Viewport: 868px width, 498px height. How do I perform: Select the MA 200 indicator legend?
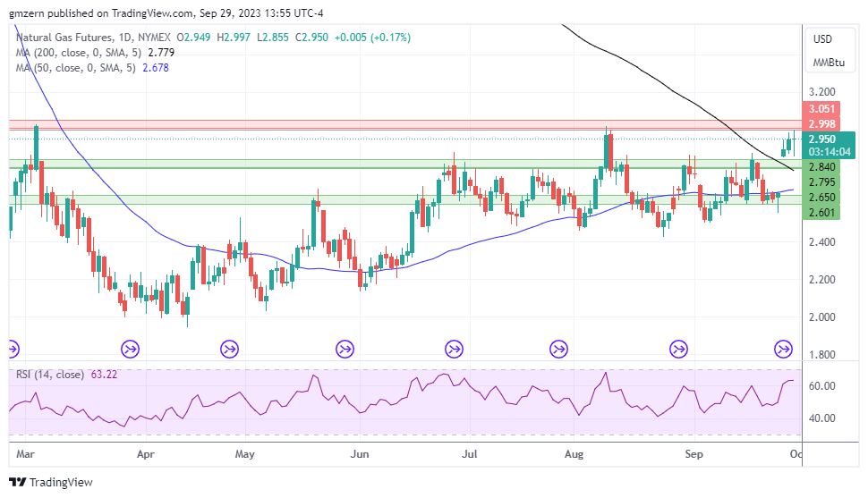(79, 53)
